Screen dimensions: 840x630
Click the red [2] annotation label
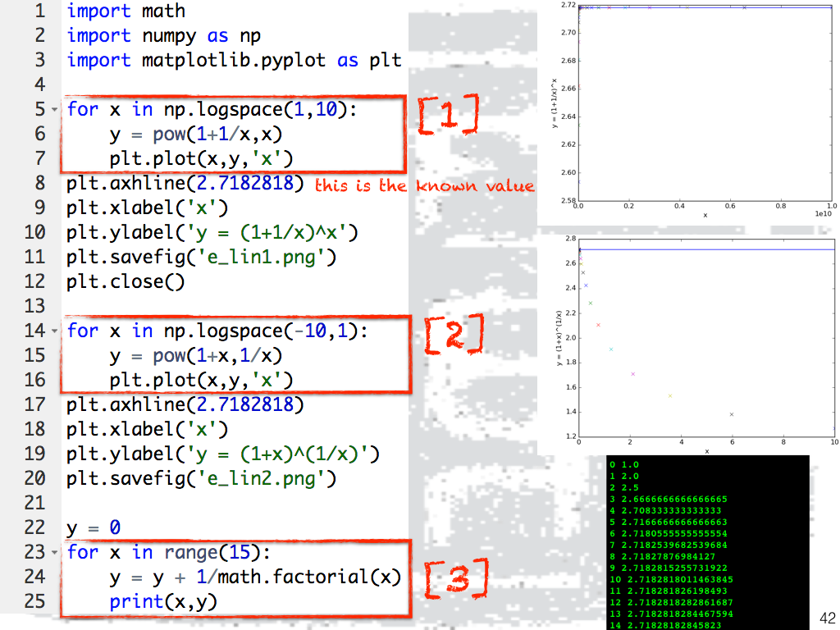tap(453, 337)
